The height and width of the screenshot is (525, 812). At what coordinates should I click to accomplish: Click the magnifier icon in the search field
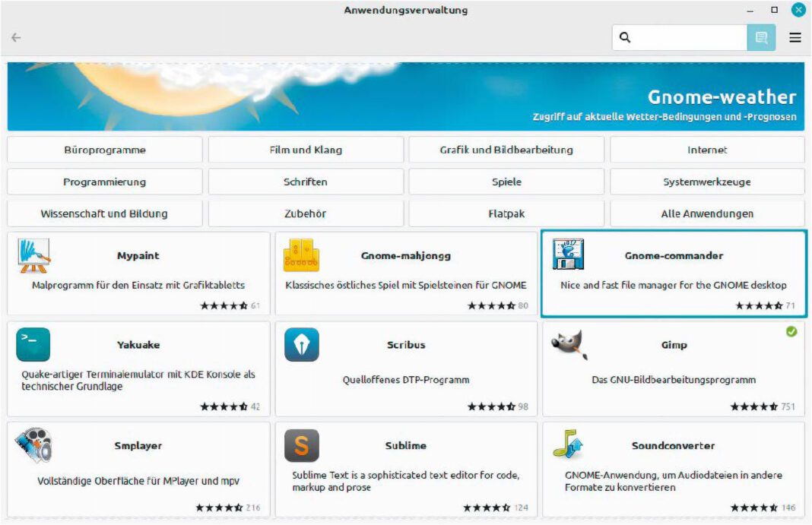tap(624, 36)
